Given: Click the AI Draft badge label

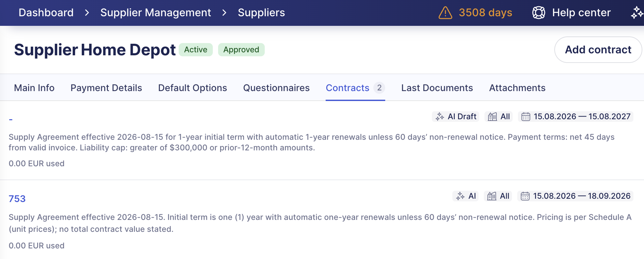Looking at the screenshot, I should [x=462, y=117].
